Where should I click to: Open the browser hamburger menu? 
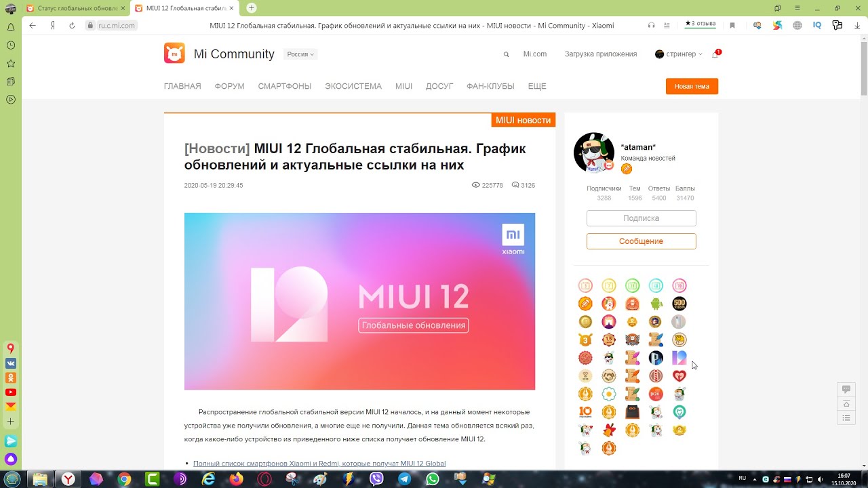point(797,8)
